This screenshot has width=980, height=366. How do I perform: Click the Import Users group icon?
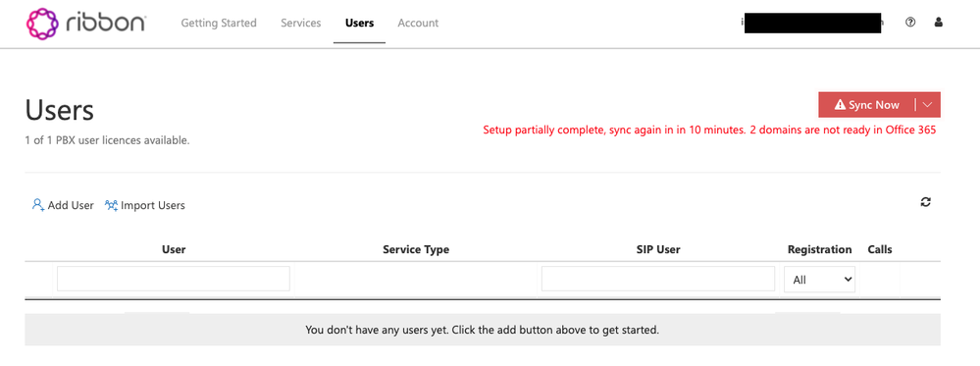click(111, 204)
